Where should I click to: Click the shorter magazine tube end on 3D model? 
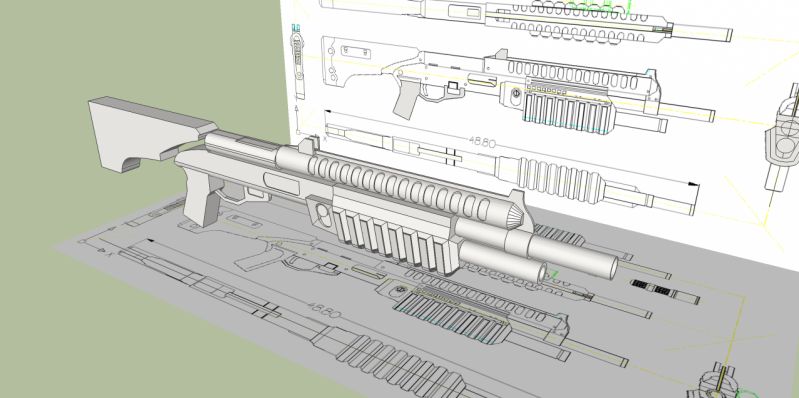coord(541,273)
